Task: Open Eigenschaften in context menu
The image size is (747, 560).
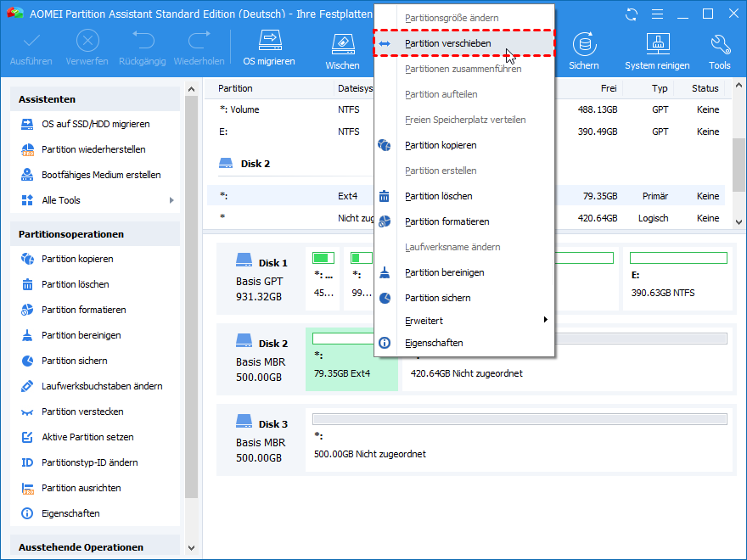Action: (464, 343)
